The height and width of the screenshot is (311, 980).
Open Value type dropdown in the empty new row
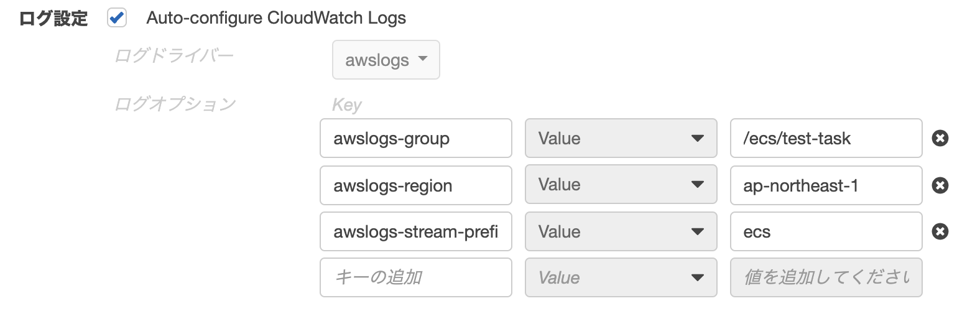point(621,277)
